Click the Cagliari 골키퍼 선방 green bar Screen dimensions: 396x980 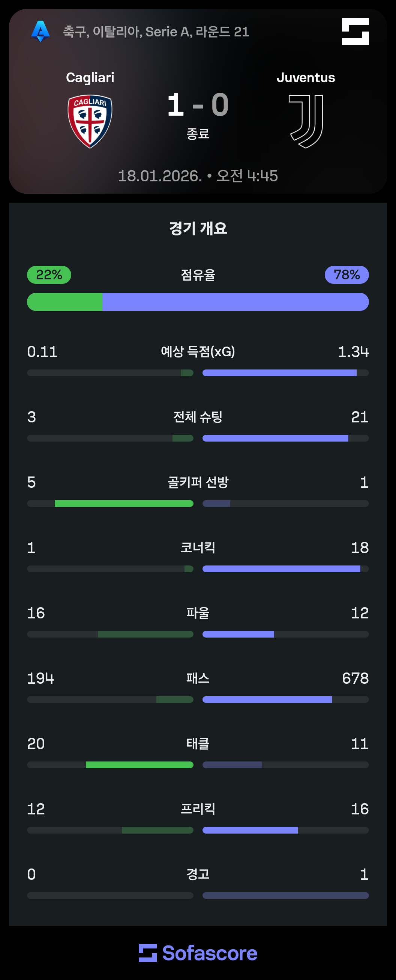point(124,504)
